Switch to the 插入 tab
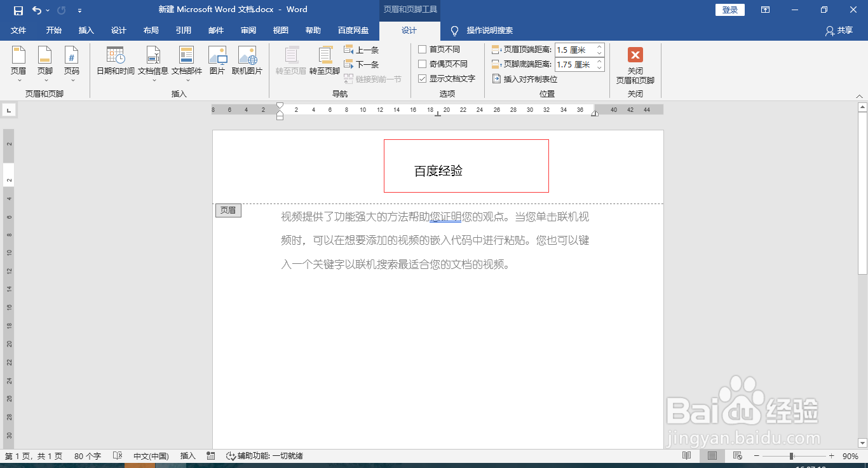This screenshot has width=868, height=468. pos(86,31)
